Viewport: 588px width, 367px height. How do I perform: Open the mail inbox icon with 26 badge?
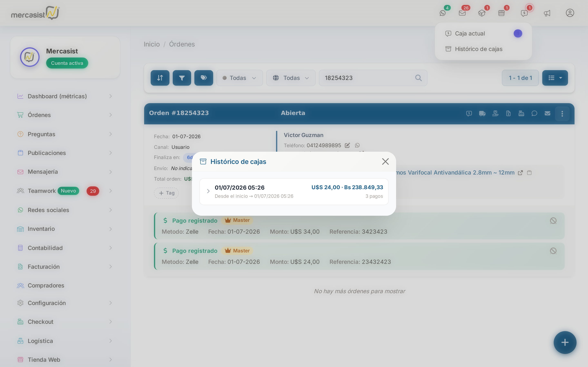point(462,13)
